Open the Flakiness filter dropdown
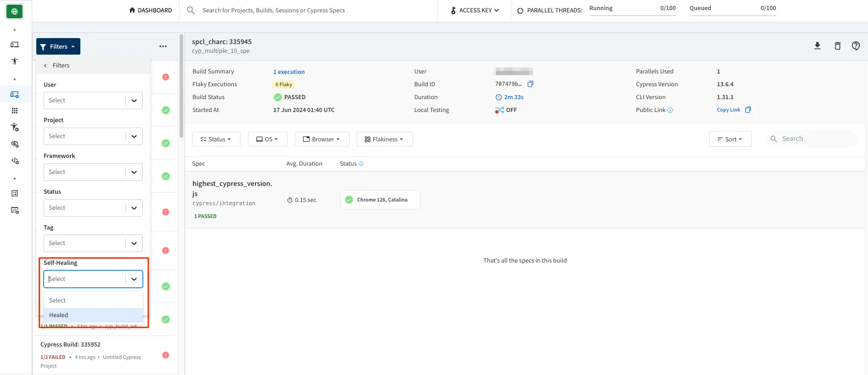Viewport: 868px width, 375px height. click(x=384, y=139)
